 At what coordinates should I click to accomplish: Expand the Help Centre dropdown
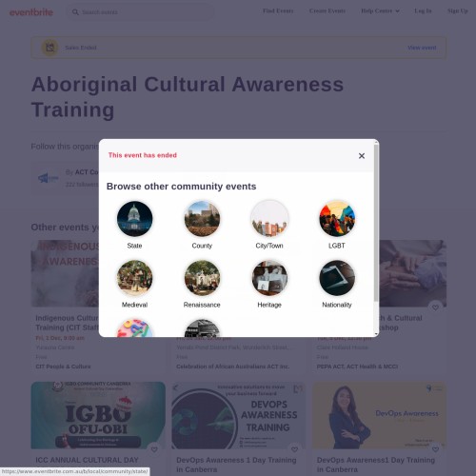click(x=380, y=11)
